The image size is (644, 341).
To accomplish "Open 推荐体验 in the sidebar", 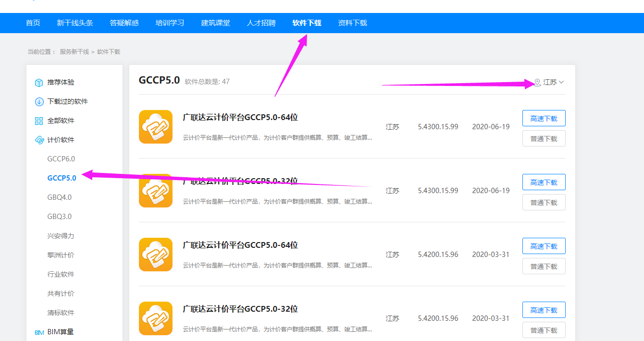I will coord(61,83).
